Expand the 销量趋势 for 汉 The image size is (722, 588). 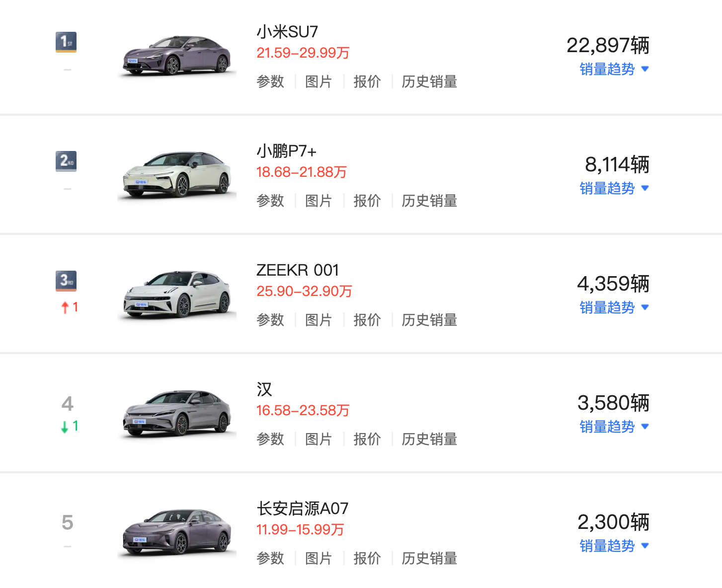pos(614,427)
